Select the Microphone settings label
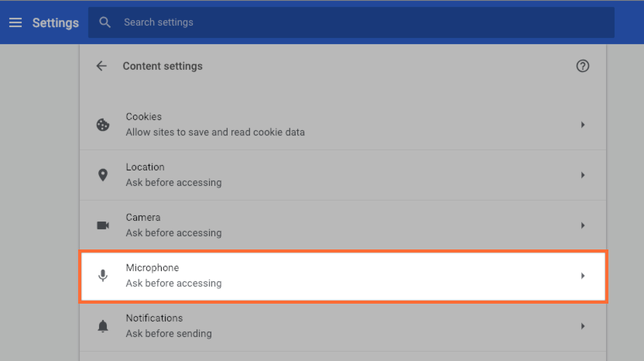The height and width of the screenshot is (361, 644). [152, 268]
